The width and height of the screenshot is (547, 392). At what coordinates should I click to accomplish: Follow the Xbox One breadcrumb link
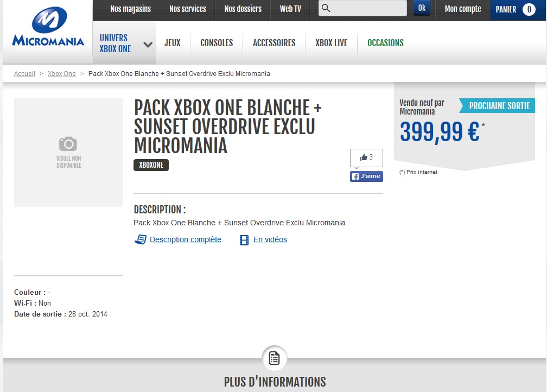(62, 74)
